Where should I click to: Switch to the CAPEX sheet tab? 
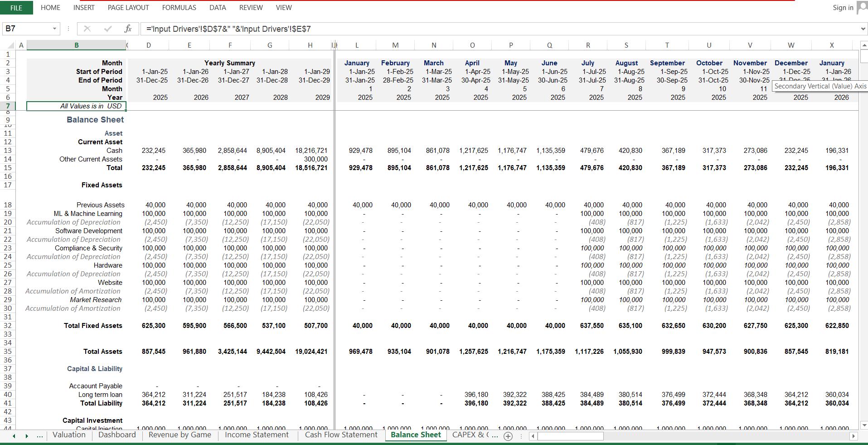(471, 435)
